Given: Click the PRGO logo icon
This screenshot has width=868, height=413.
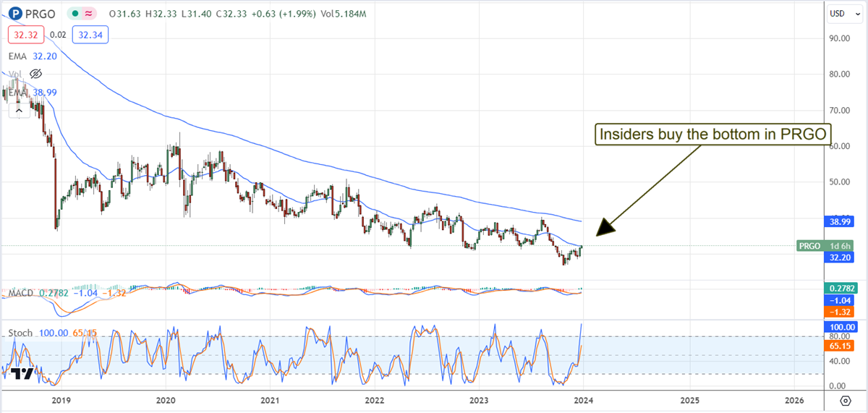Looking at the screenshot, I should click(x=14, y=13).
